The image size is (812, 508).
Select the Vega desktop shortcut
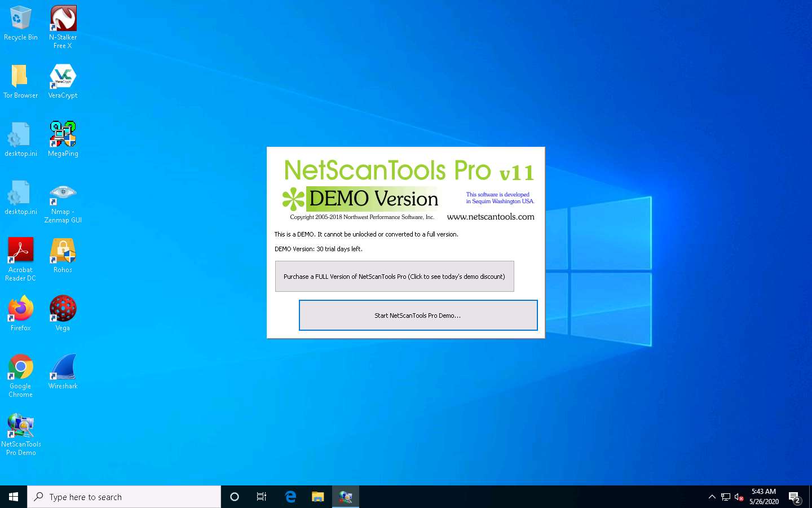point(63,313)
